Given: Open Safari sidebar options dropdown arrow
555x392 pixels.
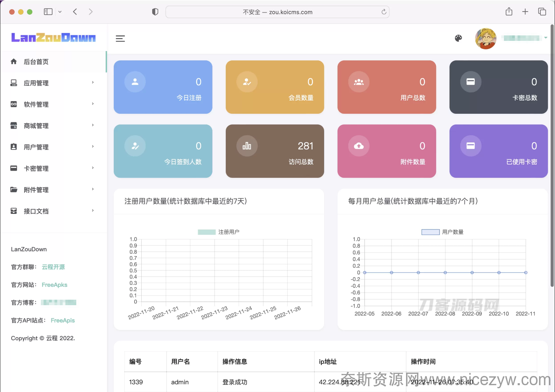Looking at the screenshot, I should pyautogui.click(x=60, y=12).
